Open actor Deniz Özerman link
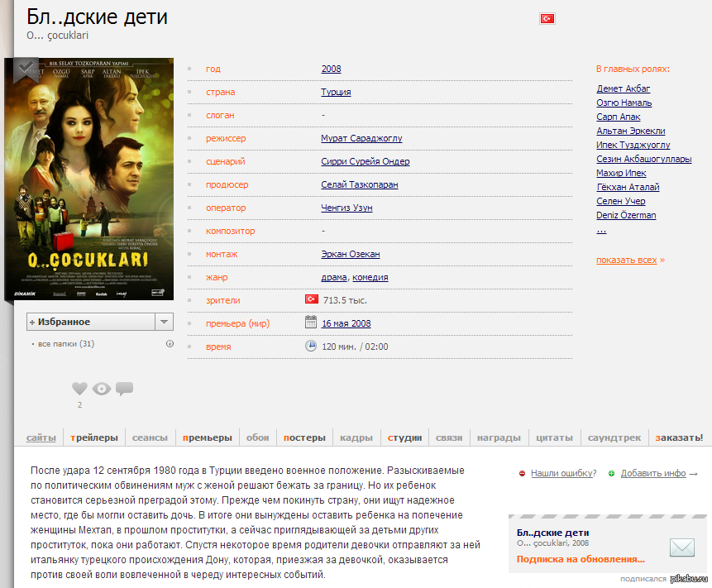The height and width of the screenshot is (588, 712). click(626, 215)
